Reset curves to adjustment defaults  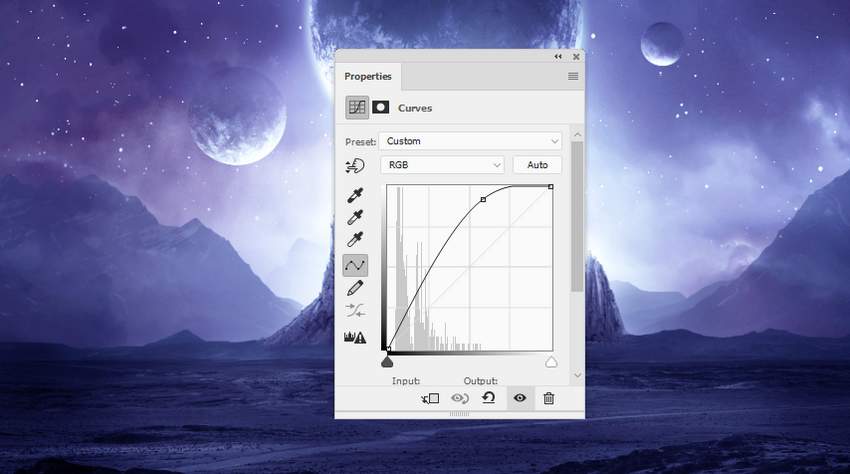click(488, 398)
